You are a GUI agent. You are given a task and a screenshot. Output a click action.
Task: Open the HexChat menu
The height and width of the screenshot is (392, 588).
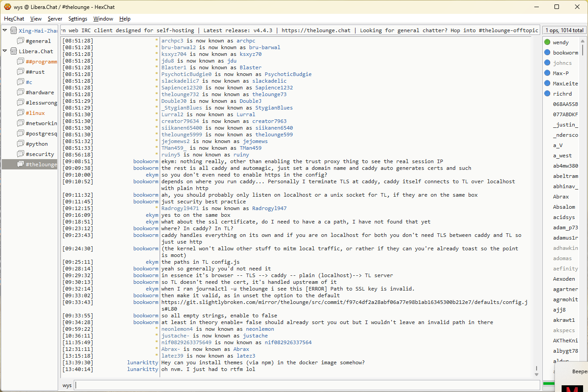pos(14,19)
